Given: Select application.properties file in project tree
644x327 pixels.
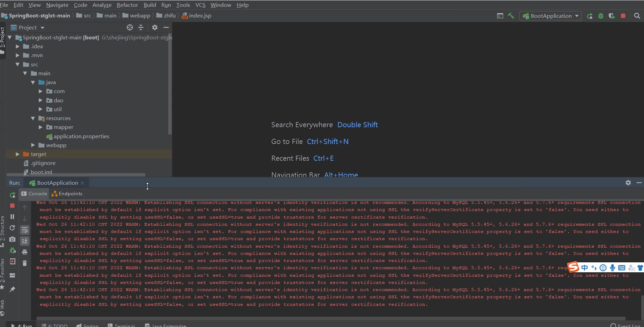Looking at the screenshot, I should [81, 136].
